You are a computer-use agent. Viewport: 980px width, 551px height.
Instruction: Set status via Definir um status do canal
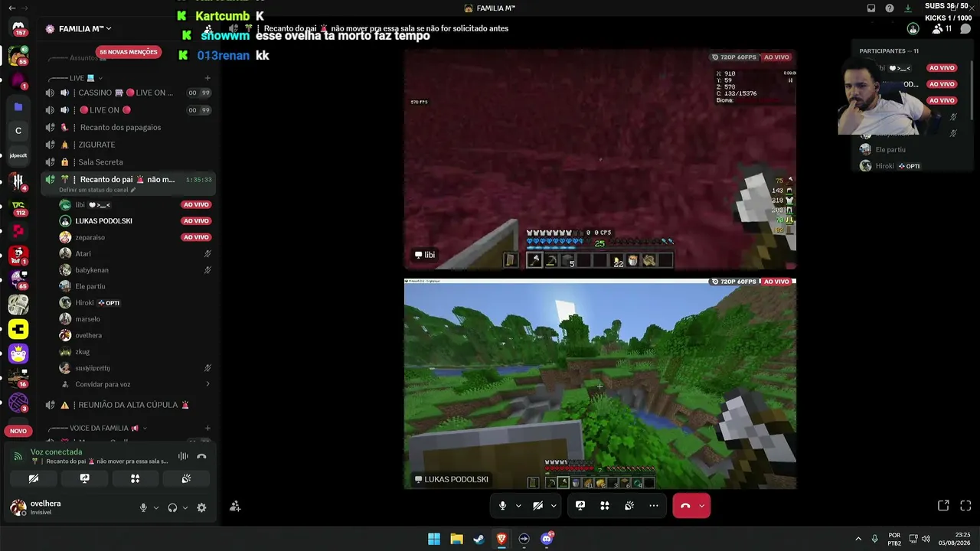point(97,190)
